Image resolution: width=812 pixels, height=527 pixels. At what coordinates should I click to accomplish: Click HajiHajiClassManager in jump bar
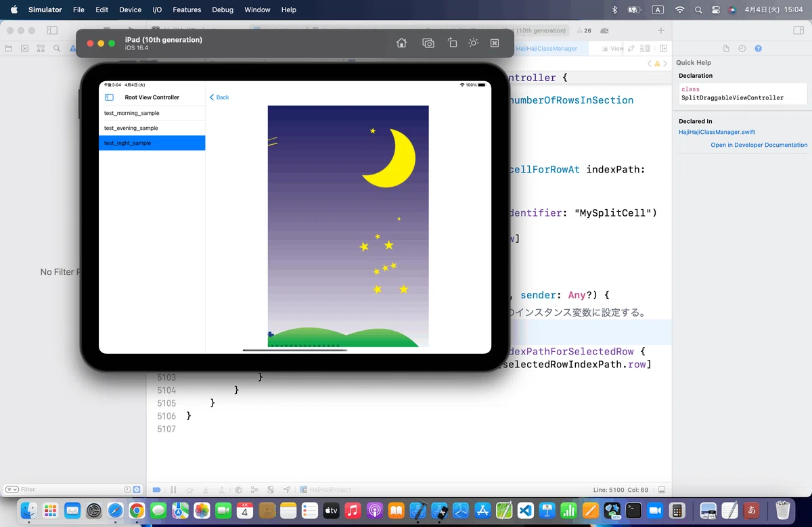(x=547, y=49)
